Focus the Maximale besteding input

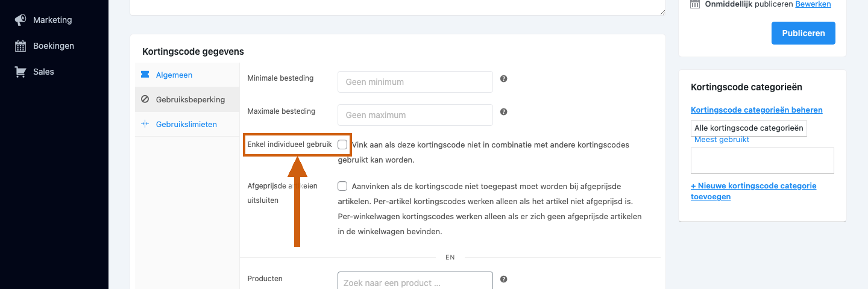[x=415, y=115]
